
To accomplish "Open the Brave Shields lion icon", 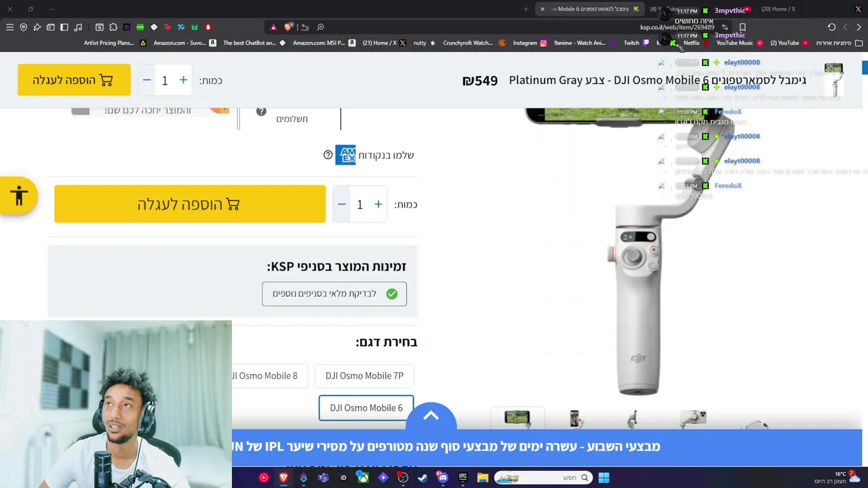I will 288,27.
